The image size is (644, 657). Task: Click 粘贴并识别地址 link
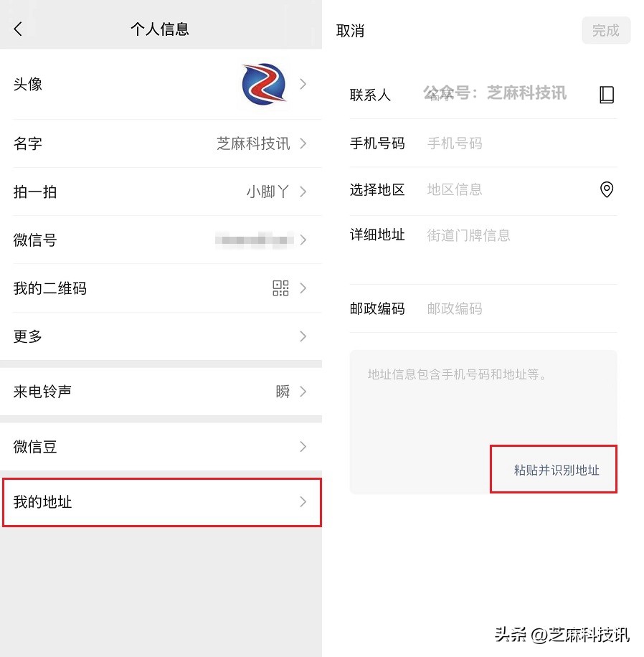[557, 470]
